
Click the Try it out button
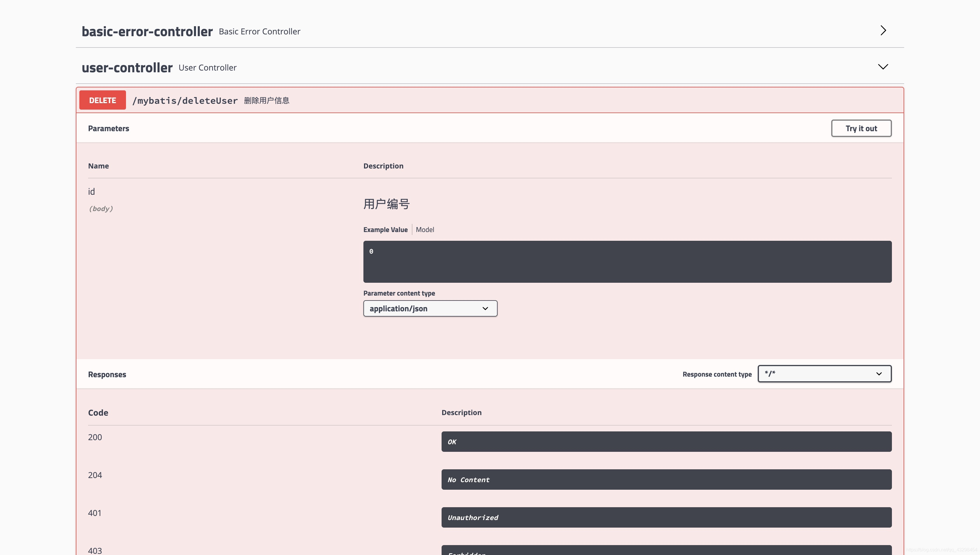(861, 129)
